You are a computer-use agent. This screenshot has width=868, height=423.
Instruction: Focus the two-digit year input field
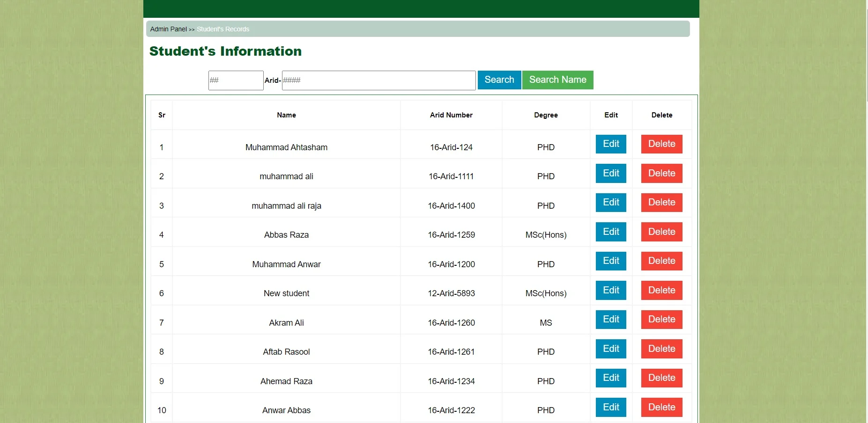point(236,80)
